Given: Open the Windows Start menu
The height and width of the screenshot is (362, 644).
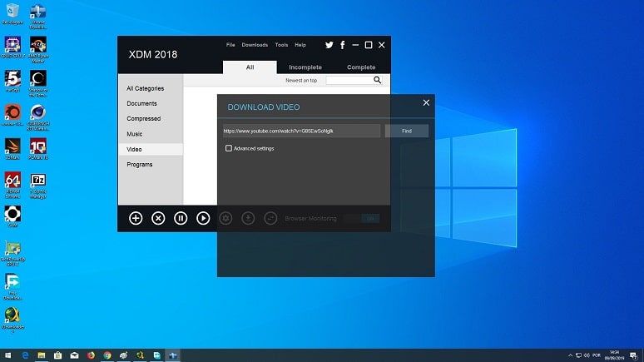Looking at the screenshot, I should coord(8,355).
